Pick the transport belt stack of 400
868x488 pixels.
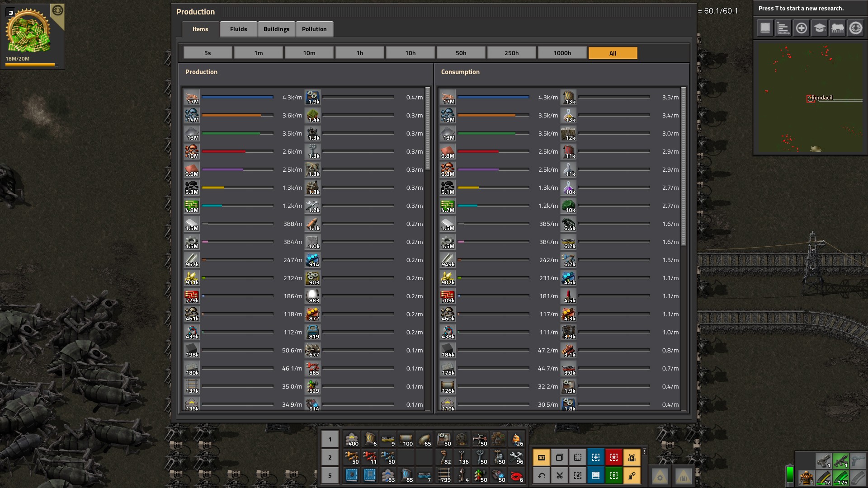352,439
